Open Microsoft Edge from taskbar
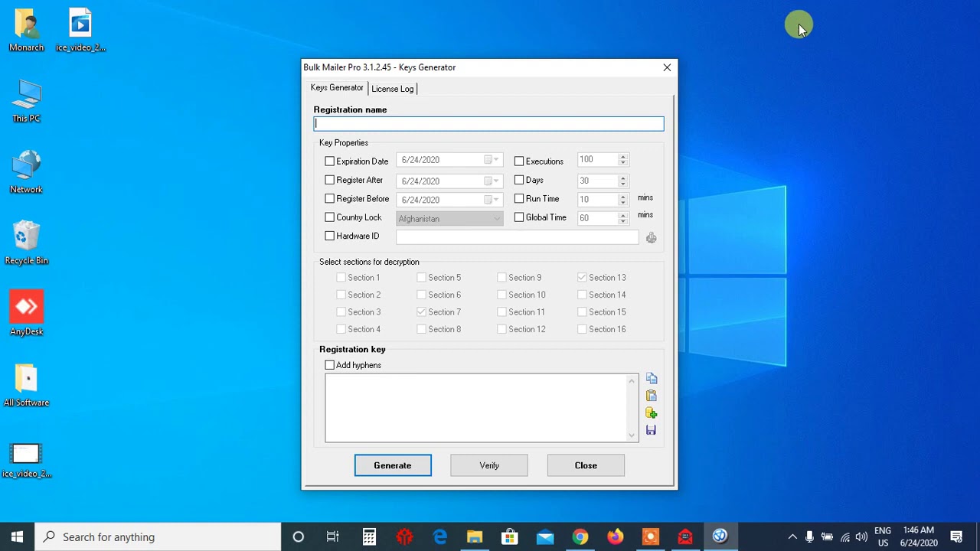The image size is (980, 551). 439,536
